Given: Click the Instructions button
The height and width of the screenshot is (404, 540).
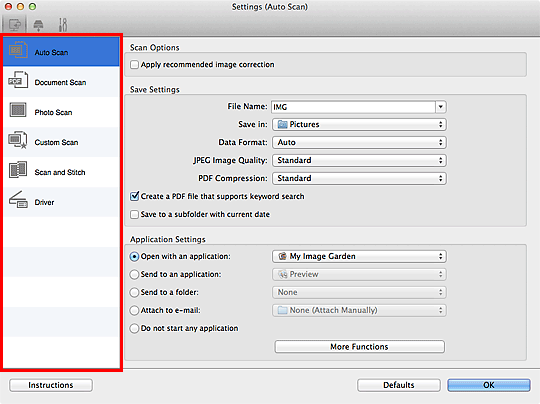Looking at the screenshot, I should point(51,385).
